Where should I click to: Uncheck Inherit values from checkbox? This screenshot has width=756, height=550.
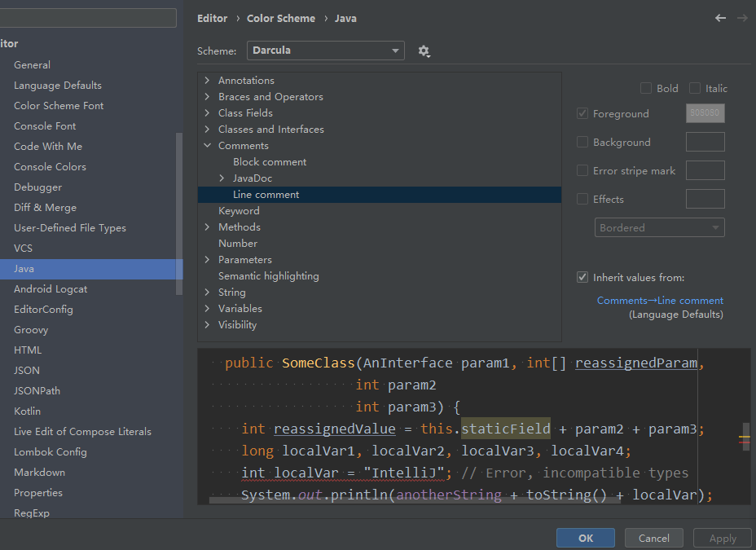[582, 277]
